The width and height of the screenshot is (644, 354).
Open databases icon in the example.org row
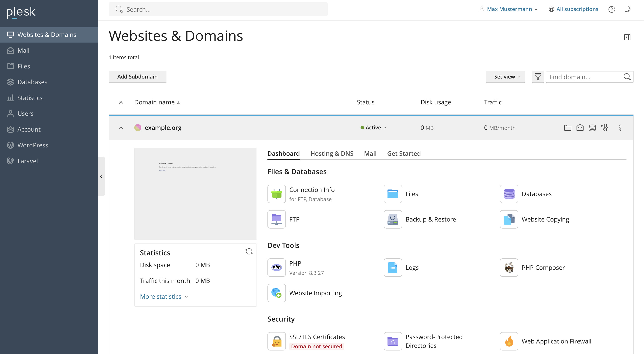[593, 128]
